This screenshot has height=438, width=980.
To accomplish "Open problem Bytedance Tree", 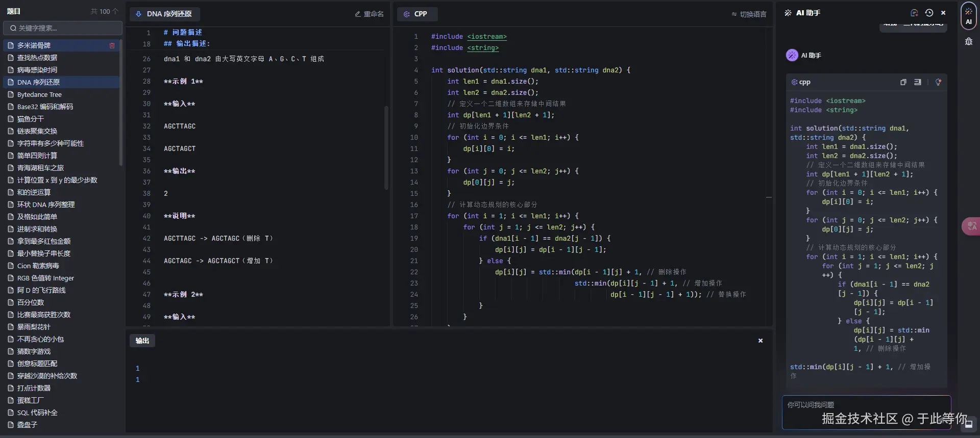I will 61,94.
